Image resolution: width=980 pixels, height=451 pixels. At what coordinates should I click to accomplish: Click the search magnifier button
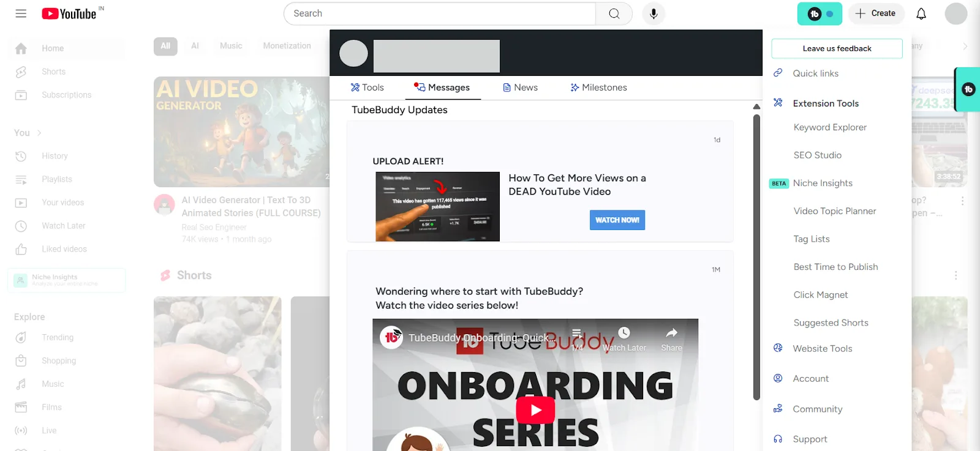[614, 13]
